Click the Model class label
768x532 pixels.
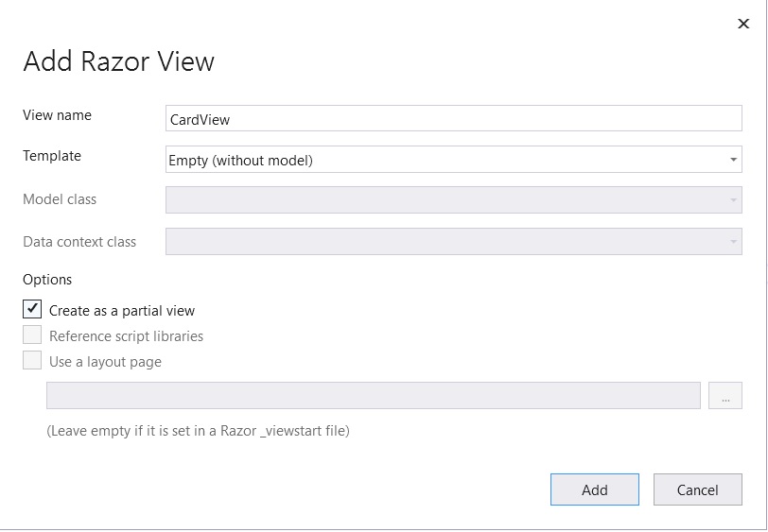(x=60, y=199)
